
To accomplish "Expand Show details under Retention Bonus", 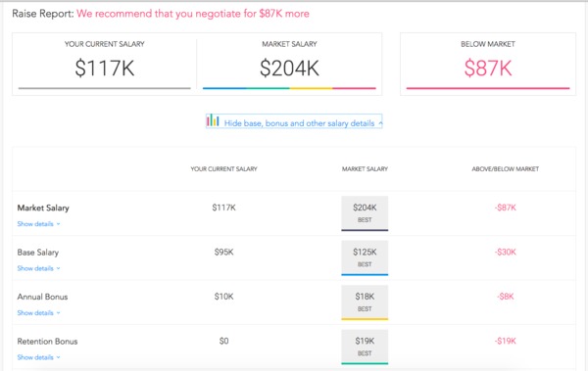I will point(38,357).
